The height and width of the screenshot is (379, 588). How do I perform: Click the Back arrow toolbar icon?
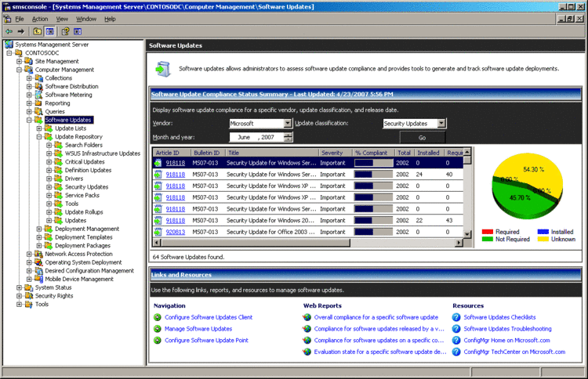[8, 31]
